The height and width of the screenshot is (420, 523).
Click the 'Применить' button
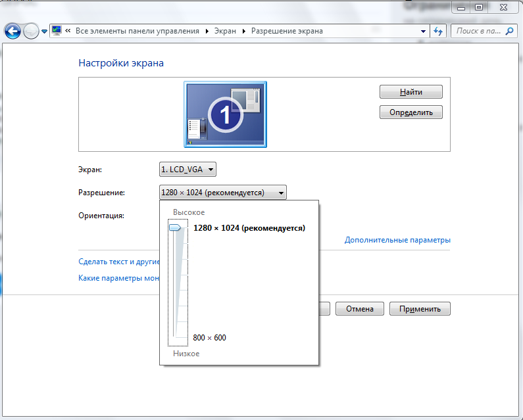click(x=420, y=309)
